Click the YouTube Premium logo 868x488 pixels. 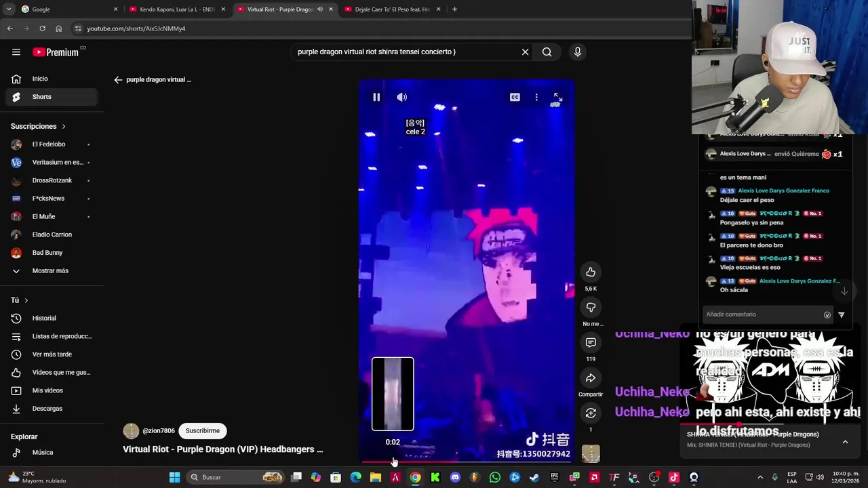click(x=56, y=52)
